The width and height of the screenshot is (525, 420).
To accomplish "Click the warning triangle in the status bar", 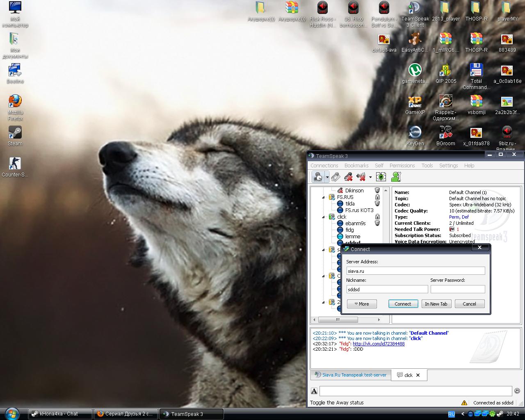I will tap(464, 403).
